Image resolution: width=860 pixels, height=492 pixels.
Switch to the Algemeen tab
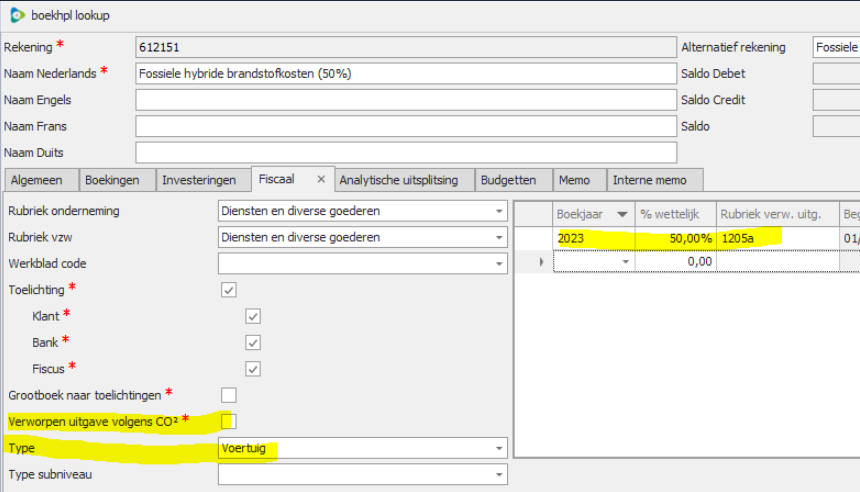pyautogui.click(x=38, y=180)
